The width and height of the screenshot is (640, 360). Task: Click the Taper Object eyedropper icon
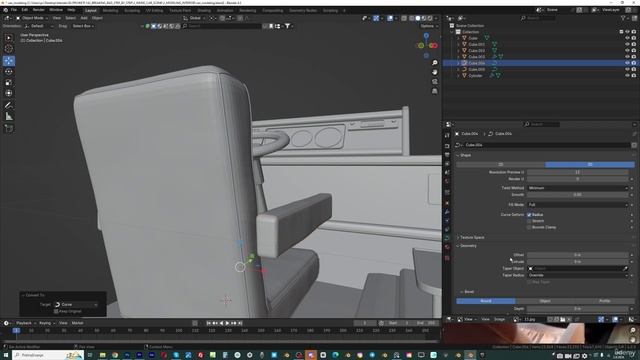(x=625, y=269)
